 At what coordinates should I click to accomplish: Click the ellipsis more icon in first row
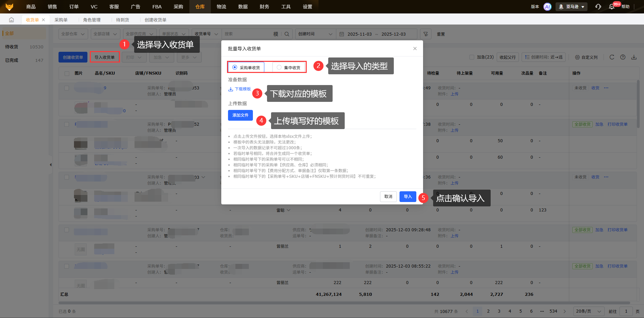(606, 88)
